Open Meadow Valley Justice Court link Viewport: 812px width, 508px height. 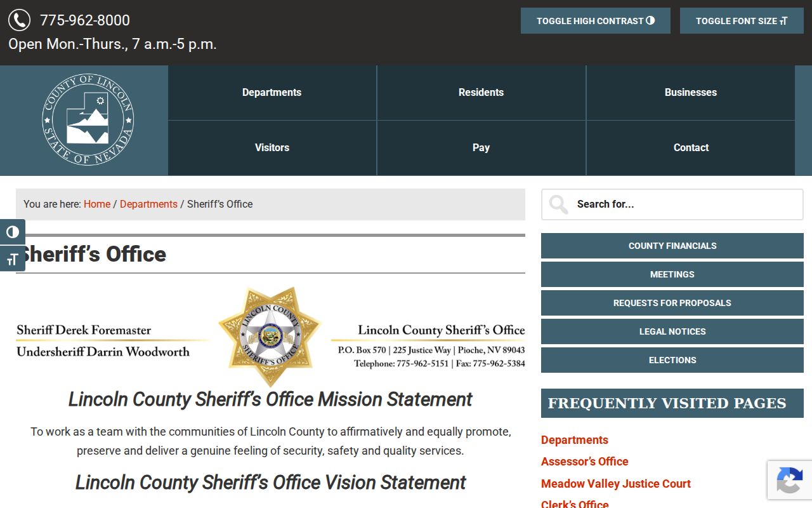[x=616, y=484]
